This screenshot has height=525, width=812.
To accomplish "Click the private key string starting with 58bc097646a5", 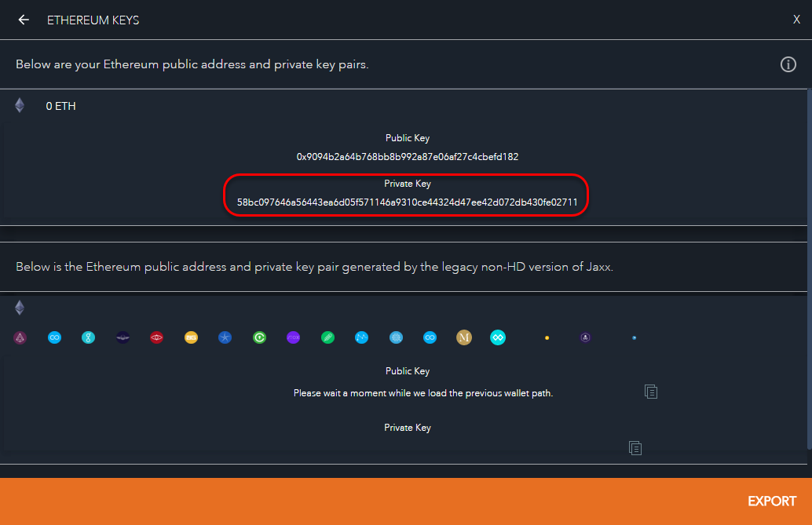I will tap(408, 202).
